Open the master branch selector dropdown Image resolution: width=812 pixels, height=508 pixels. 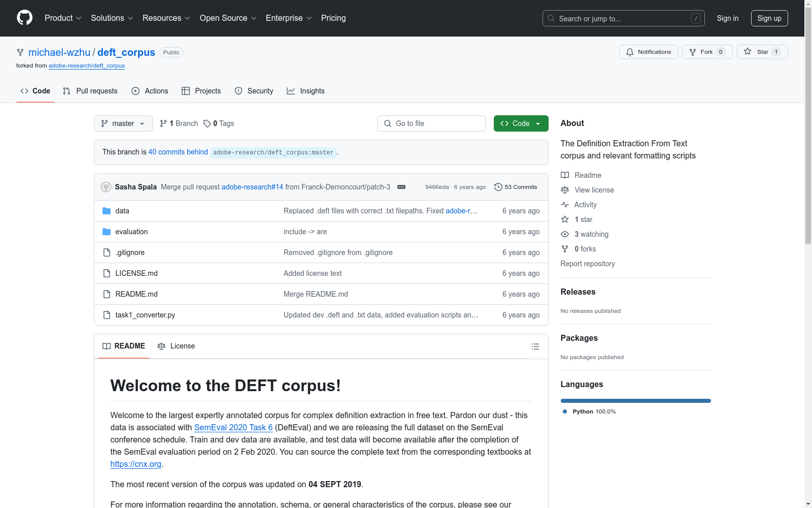(123, 123)
